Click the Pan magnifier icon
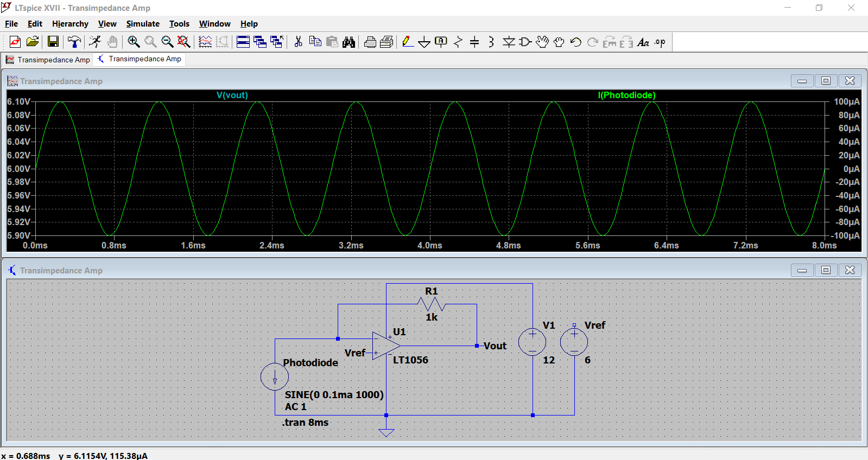 click(x=150, y=42)
